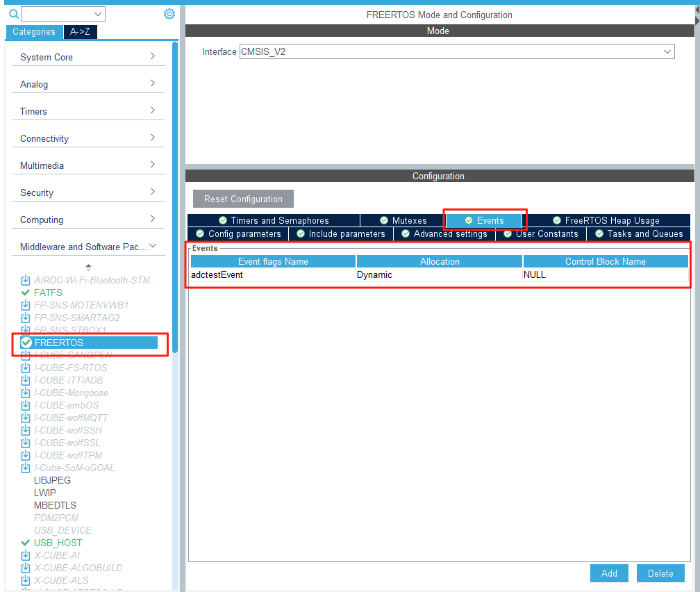
Task: Click download icon beside FP-SNS-SMARTAG2
Action: click(26, 318)
